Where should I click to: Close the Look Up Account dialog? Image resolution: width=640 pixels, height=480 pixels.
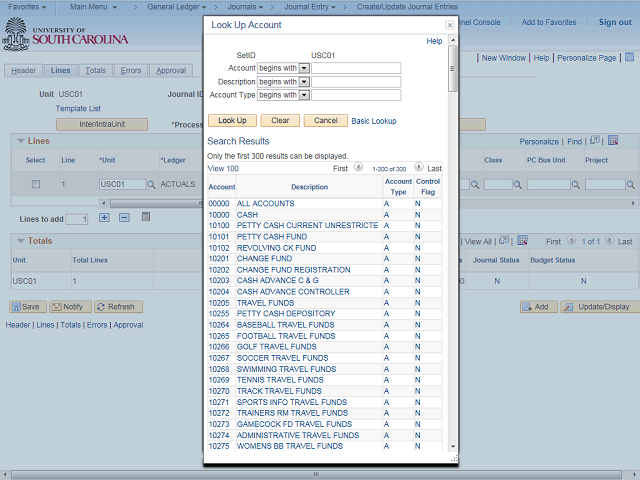449,25
